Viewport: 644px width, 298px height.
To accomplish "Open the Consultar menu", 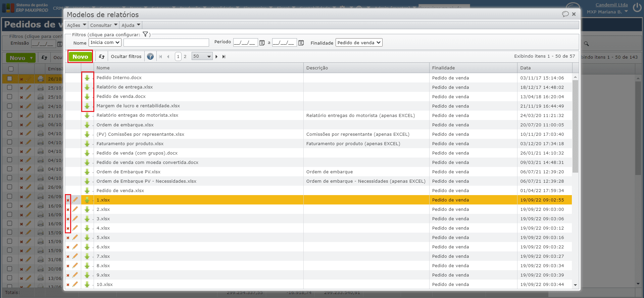I will click(104, 25).
